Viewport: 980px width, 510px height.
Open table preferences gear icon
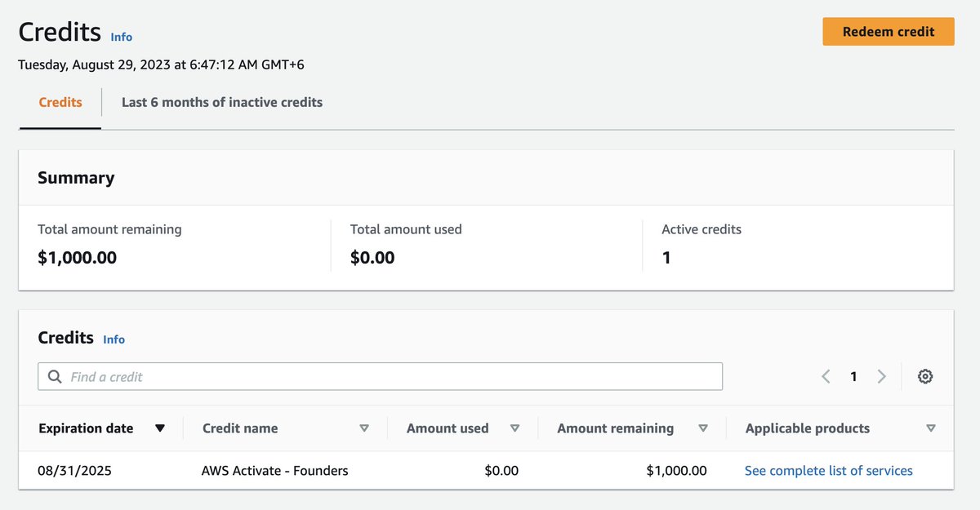(x=925, y=376)
